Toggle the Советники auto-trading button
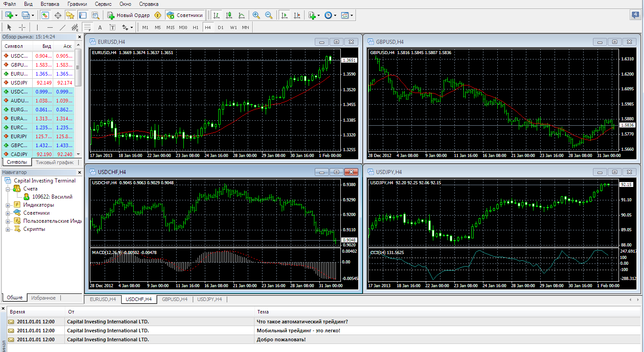Image resolution: width=644 pixels, height=352 pixels. coord(185,15)
